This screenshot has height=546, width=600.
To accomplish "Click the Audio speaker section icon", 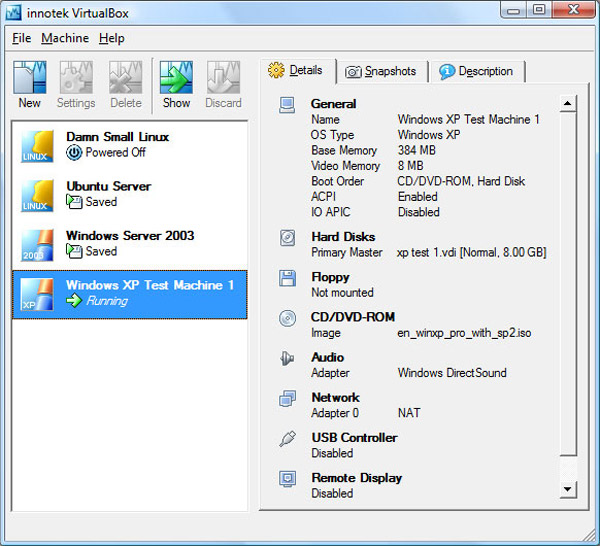I will tap(287, 359).
